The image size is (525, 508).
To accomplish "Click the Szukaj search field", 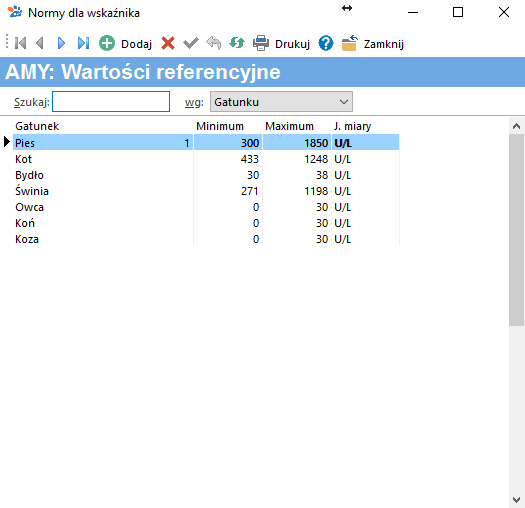I will (111, 101).
